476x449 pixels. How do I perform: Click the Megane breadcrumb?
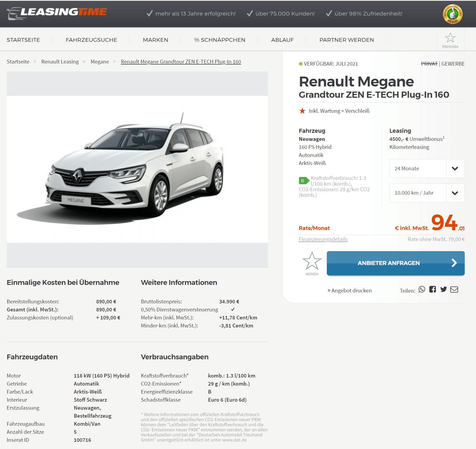click(x=100, y=62)
